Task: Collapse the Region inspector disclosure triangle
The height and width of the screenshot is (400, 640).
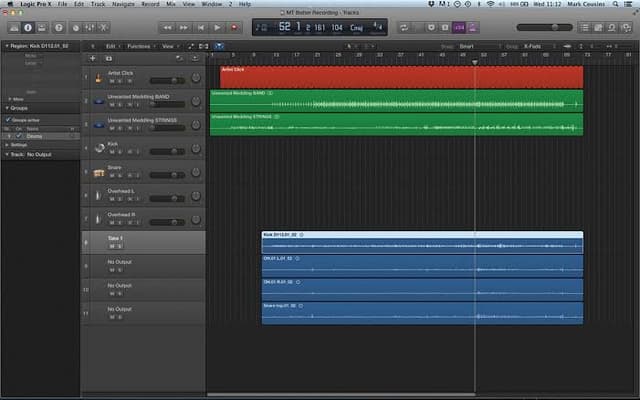Action: click(7, 46)
